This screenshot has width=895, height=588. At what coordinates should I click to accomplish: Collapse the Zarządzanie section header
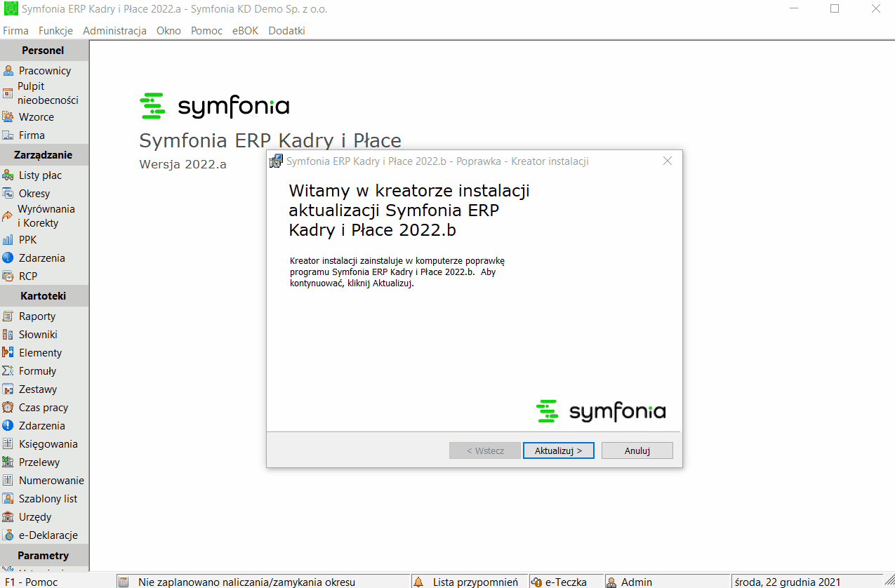pos(44,155)
